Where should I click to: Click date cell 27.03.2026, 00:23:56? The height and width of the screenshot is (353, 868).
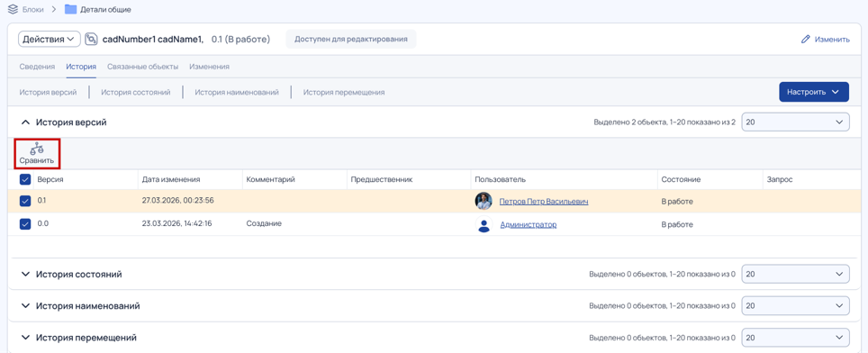pos(178,200)
